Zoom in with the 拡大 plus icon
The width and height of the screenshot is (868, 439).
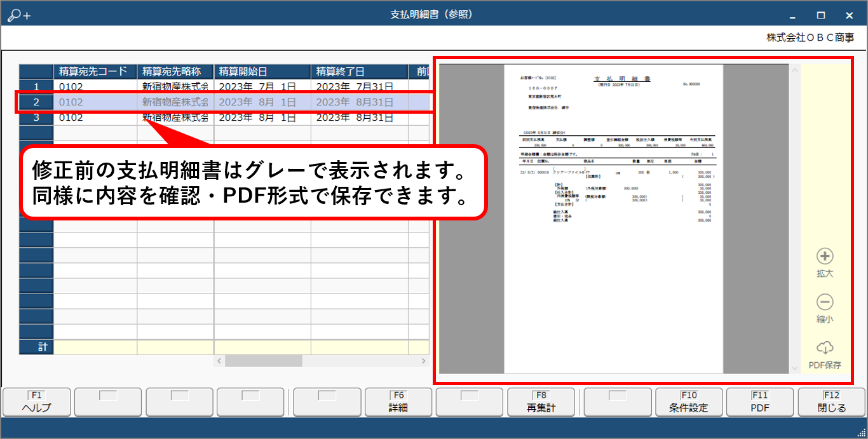(825, 257)
